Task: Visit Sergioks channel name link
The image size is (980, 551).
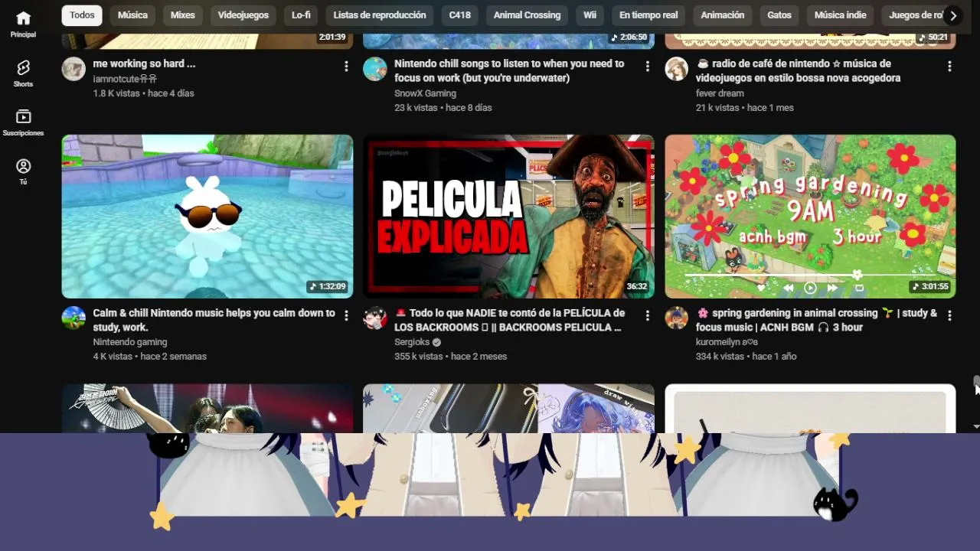Action: (412, 342)
